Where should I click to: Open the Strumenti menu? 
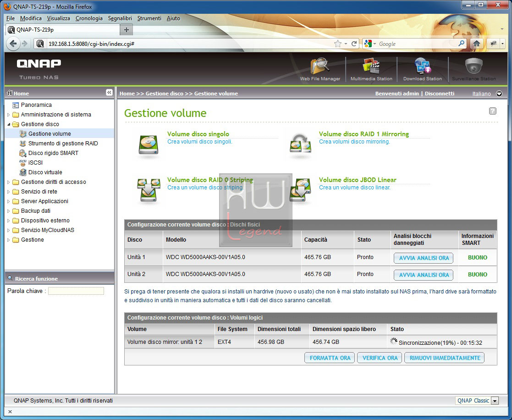pos(149,18)
